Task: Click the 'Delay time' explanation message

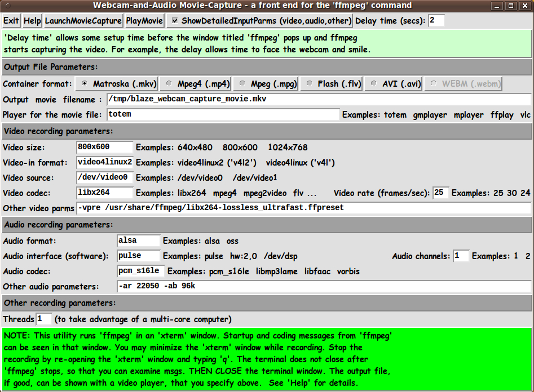Action: tap(267, 43)
